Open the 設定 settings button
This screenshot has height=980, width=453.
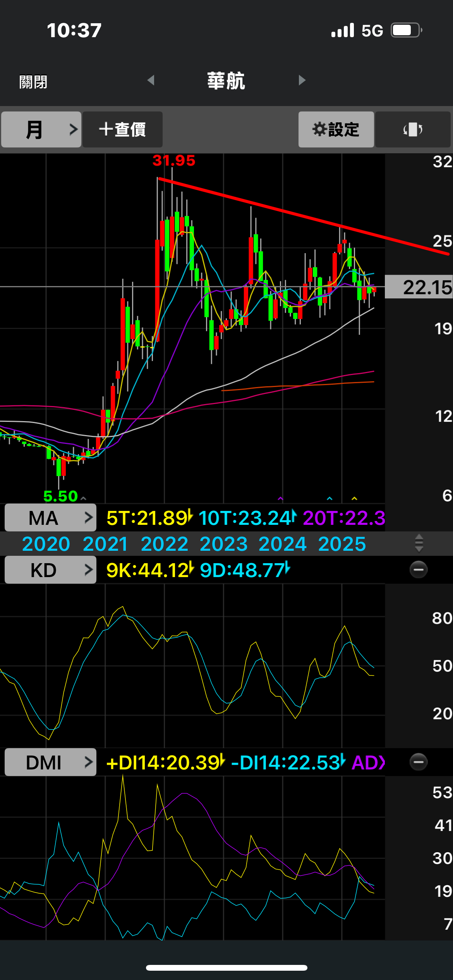[336, 129]
